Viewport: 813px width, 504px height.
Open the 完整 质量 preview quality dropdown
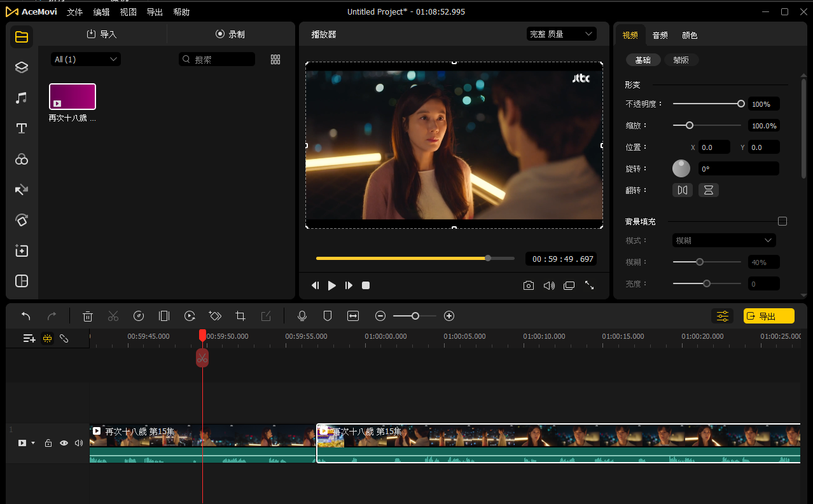point(562,34)
